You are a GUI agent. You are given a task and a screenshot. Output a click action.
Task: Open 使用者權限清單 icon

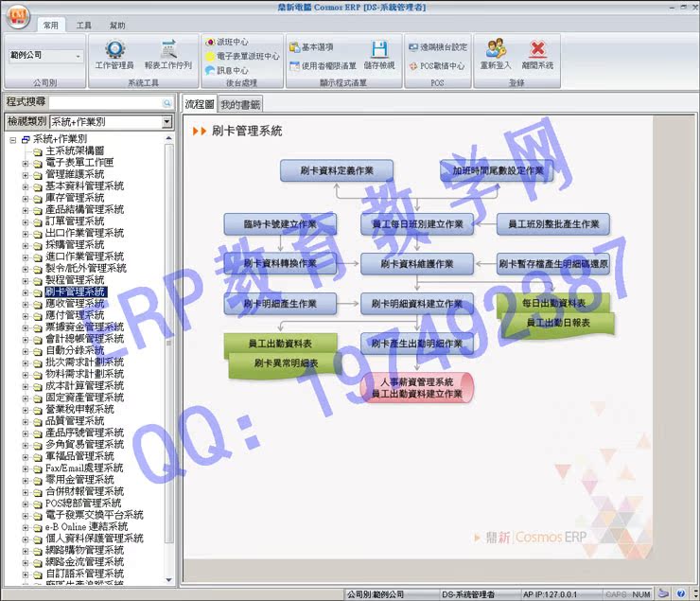[x=294, y=65]
